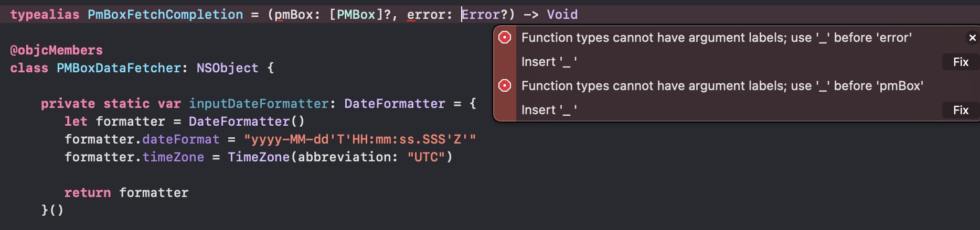The width and height of the screenshot is (980, 230).
Task: Select the Insert '_' suggestion under 'error' message
Action: (x=549, y=62)
